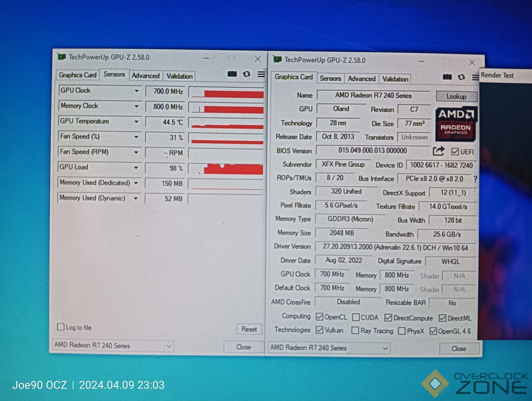Toggle the OpenGL 4.6 checkbox
Screen dimensions: 532x401
[433, 331]
